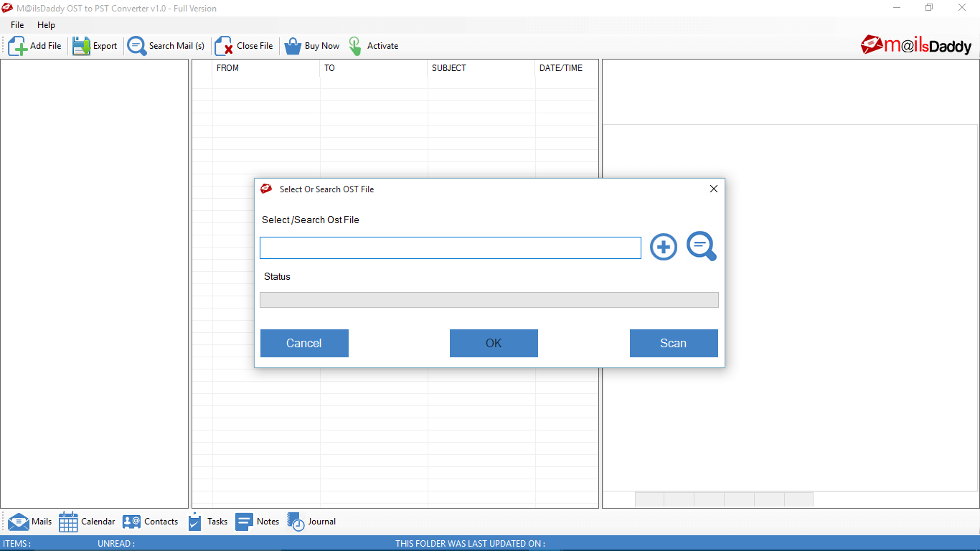
Task: Click the ITEMS status bar label
Action: click(x=17, y=544)
